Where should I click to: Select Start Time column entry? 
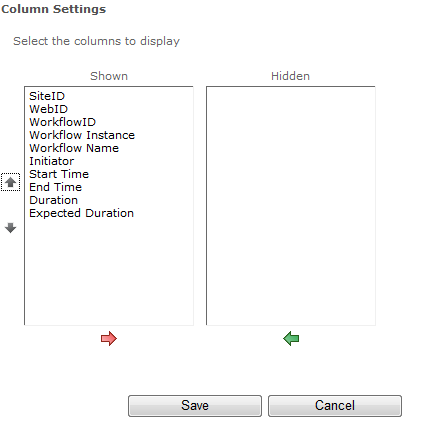click(x=59, y=174)
